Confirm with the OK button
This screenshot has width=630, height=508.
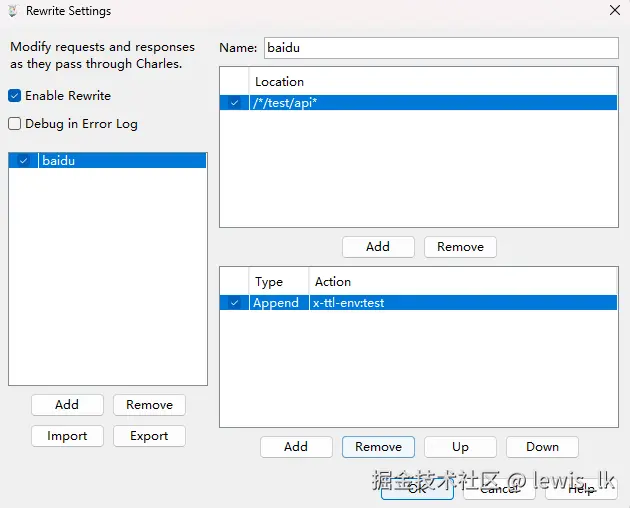tap(417, 489)
